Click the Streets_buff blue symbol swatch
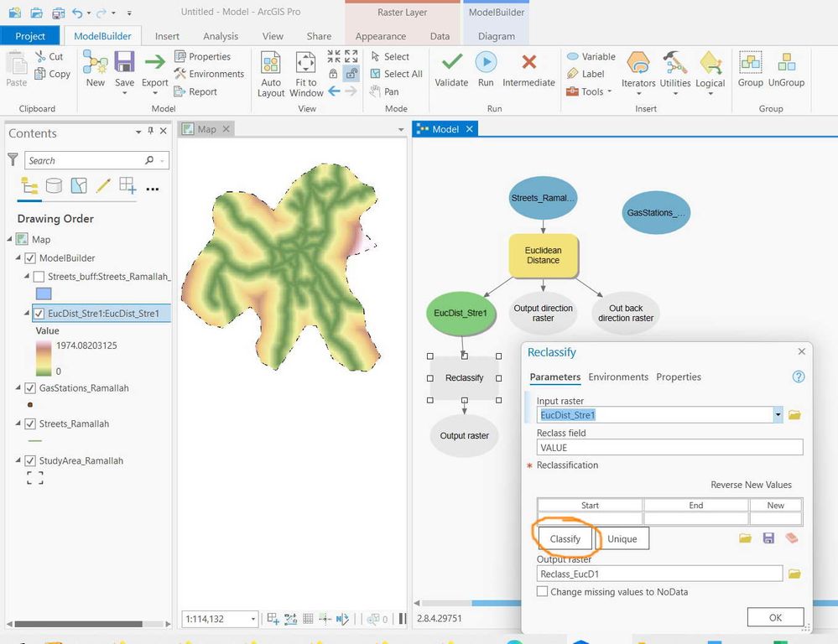The width and height of the screenshot is (838, 644). coord(44,293)
